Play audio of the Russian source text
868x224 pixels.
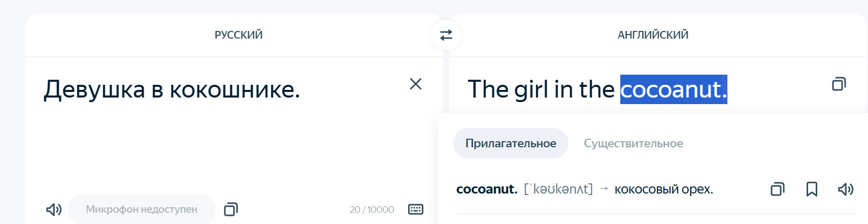pyautogui.click(x=53, y=209)
